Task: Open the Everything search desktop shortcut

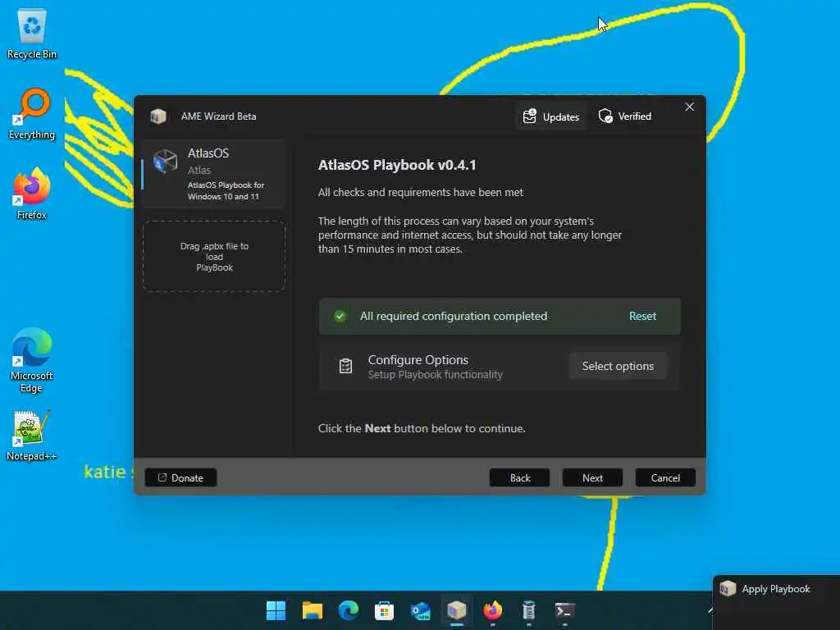Action: [32, 114]
